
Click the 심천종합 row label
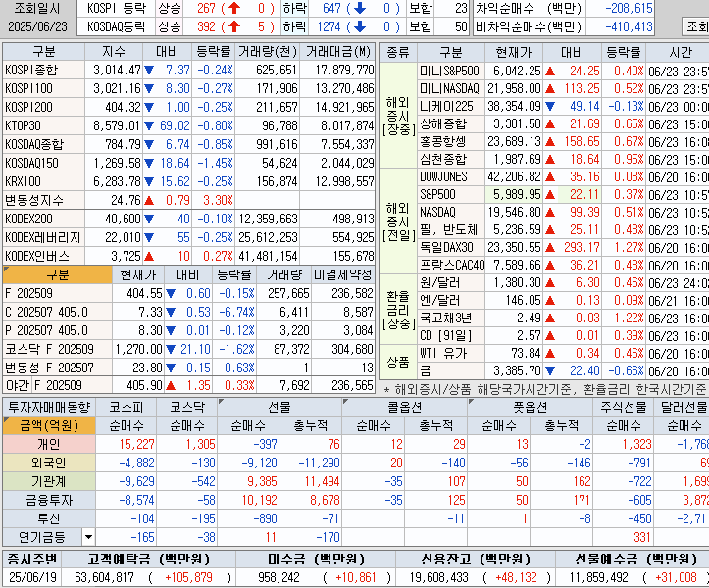pos(451,159)
